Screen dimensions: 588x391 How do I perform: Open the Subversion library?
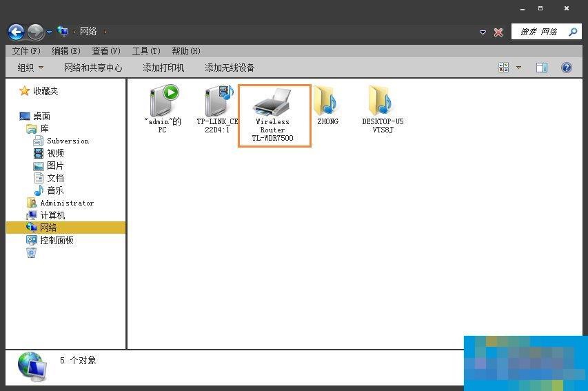(68, 141)
